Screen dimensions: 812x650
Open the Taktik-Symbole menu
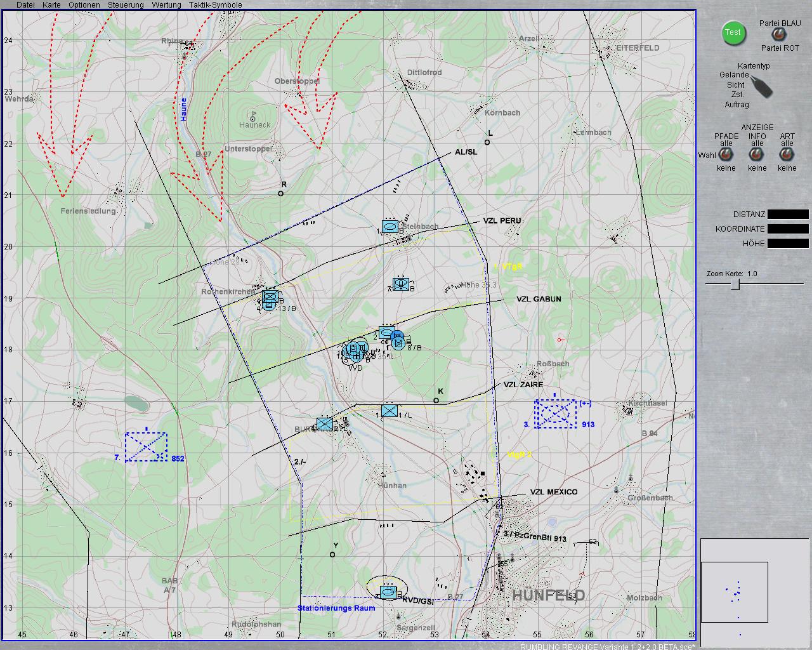tap(216, 5)
